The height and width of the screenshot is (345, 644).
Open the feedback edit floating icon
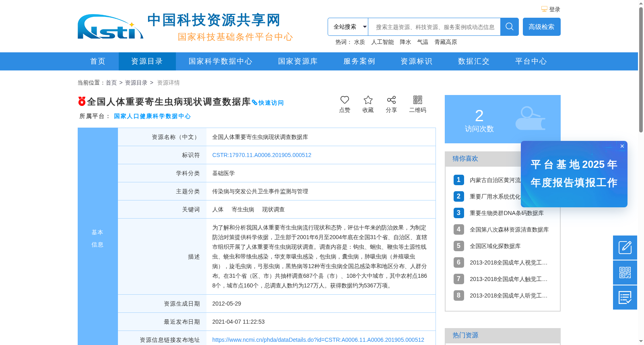pyautogui.click(x=625, y=248)
